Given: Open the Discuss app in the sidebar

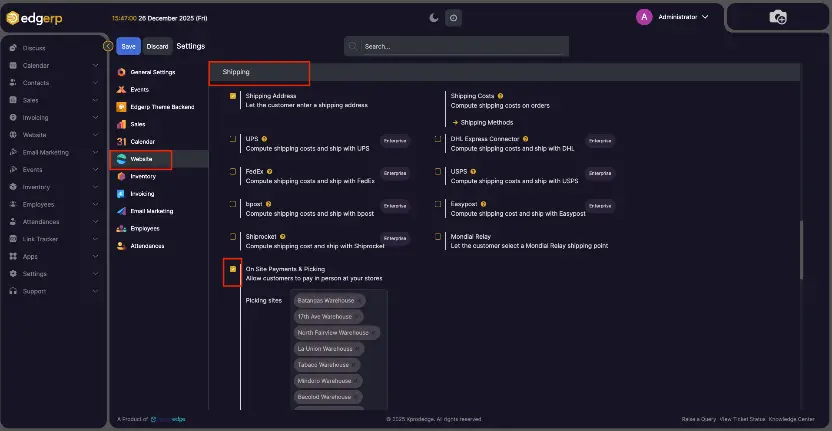Looking at the screenshot, I should pyautogui.click(x=34, y=48).
